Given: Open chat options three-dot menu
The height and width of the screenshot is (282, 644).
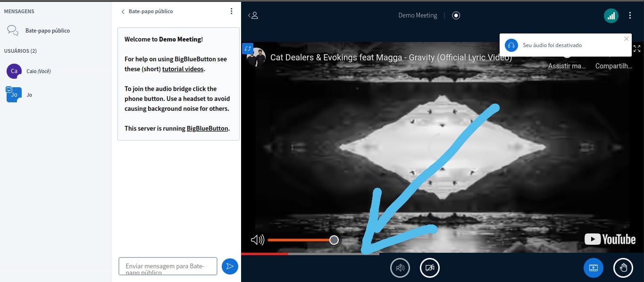Looking at the screenshot, I should (231, 11).
